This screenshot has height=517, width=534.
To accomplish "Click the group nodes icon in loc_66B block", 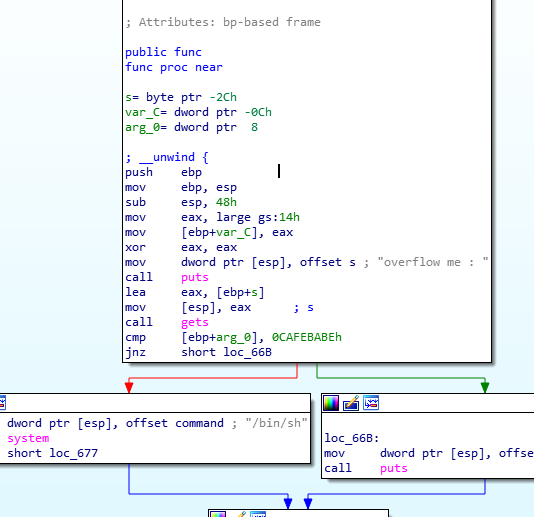I will 371,403.
